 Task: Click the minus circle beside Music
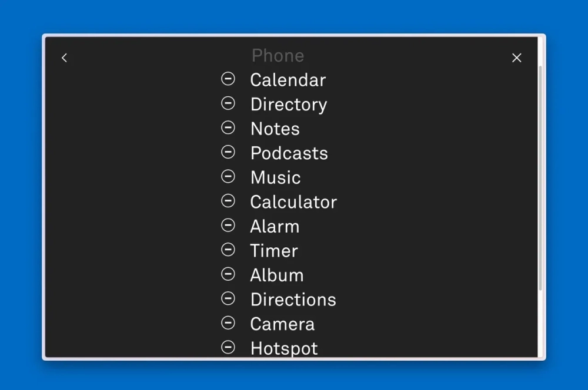click(228, 177)
